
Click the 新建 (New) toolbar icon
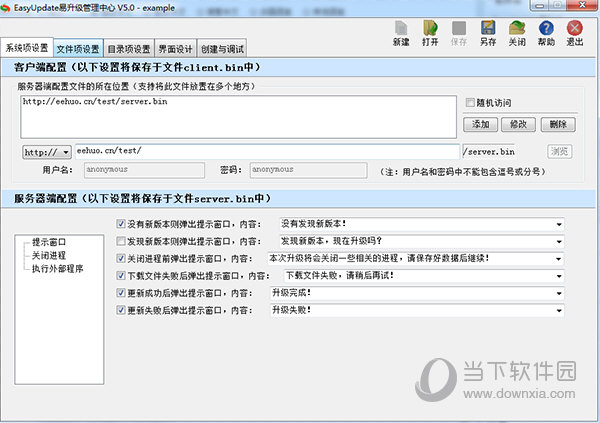401,33
